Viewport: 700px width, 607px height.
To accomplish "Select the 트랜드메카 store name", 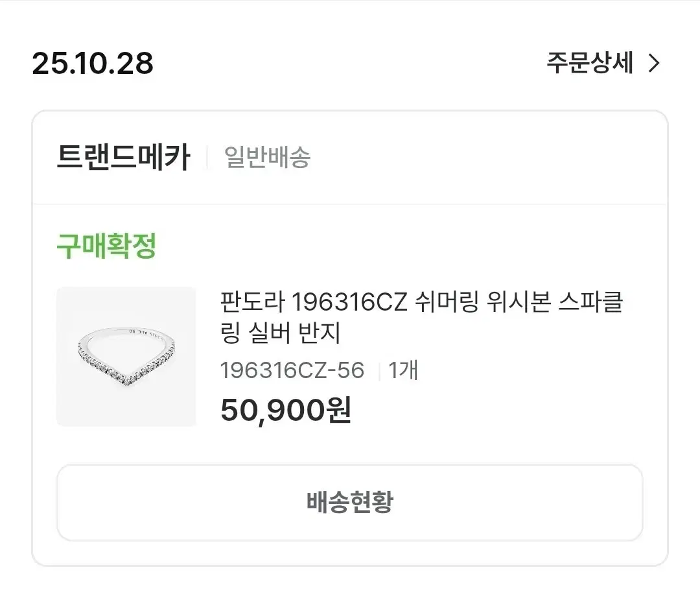I will click(x=123, y=158).
